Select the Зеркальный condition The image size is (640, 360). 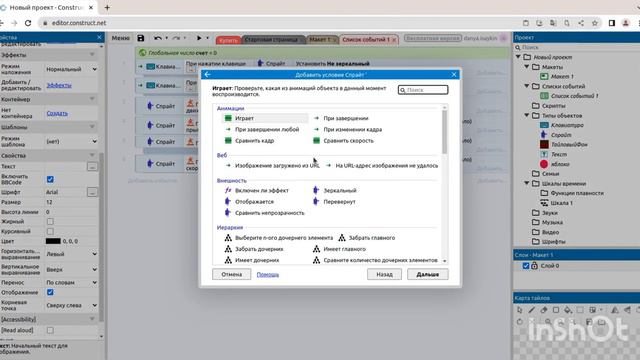coord(340,190)
